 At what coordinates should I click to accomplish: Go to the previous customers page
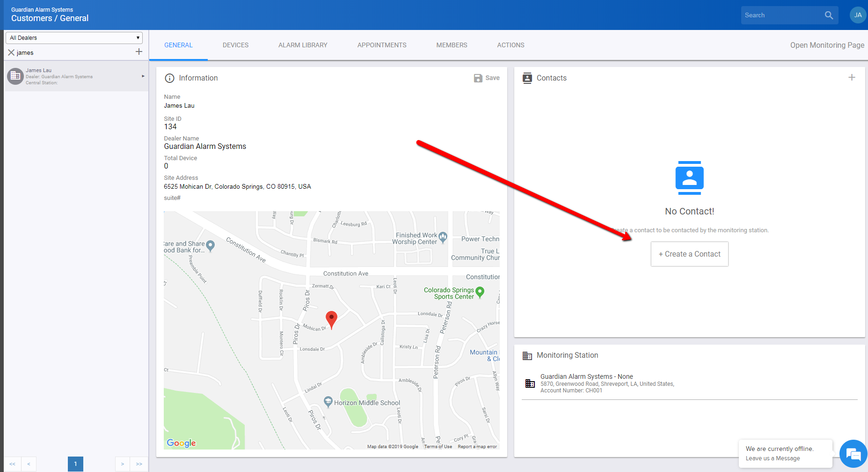tap(29, 464)
